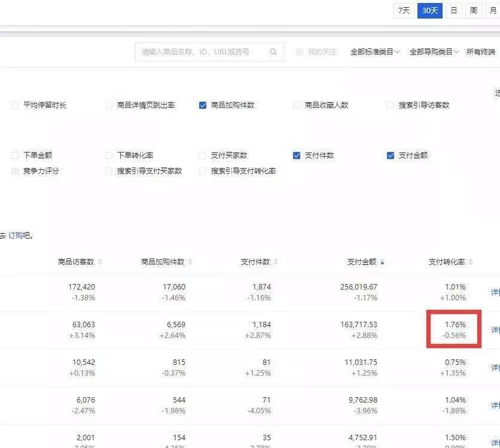This screenshot has height=448, width=500.
Task: Enable the 商品收藏人数 checkbox
Action: click(296, 104)
